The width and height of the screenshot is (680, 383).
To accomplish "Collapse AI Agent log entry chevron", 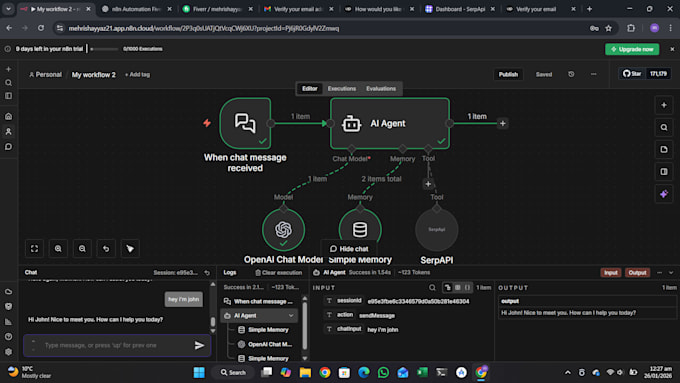I will click(291, 315).
